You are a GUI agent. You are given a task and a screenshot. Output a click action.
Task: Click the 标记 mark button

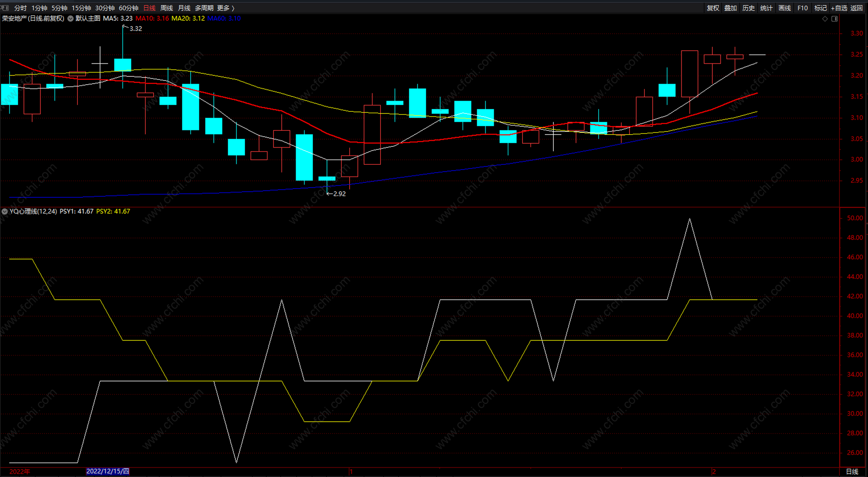click(x=820, y=8)
